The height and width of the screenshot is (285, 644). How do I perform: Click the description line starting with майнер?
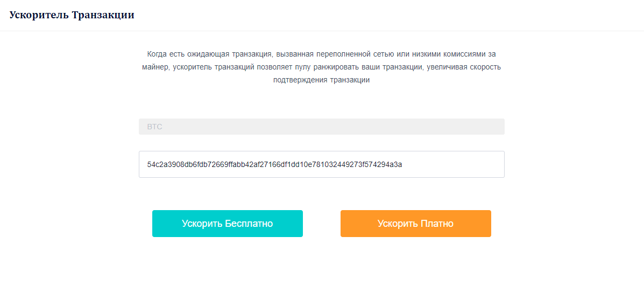322,67
